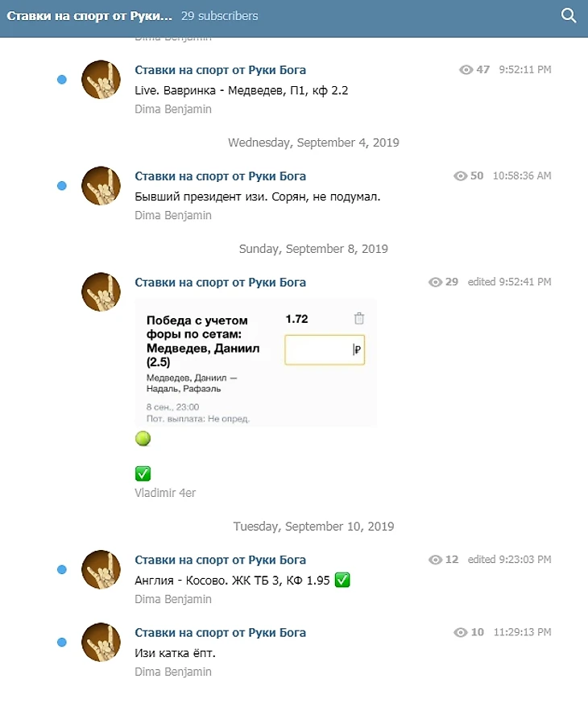Click the eye views icon showing 50
This screenshot has height=707, width=588.
tap(460, 176)
